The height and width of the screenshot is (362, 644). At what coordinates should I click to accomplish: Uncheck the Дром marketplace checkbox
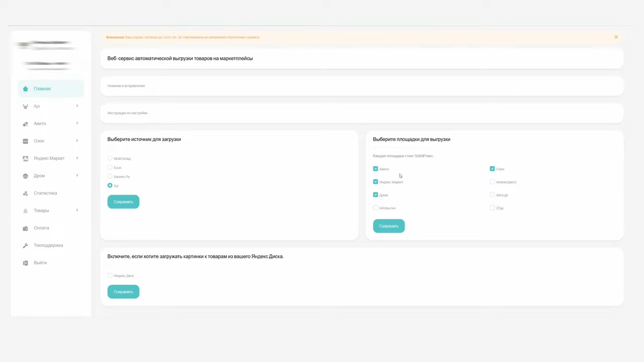376,195
